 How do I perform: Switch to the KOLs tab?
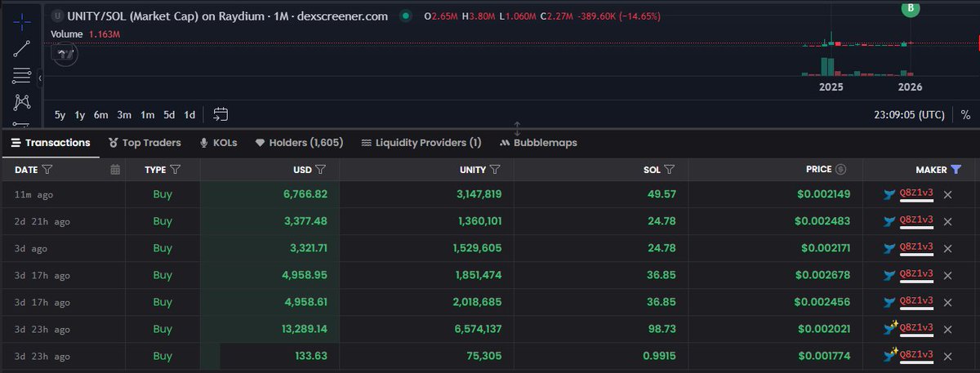point(218,143)
